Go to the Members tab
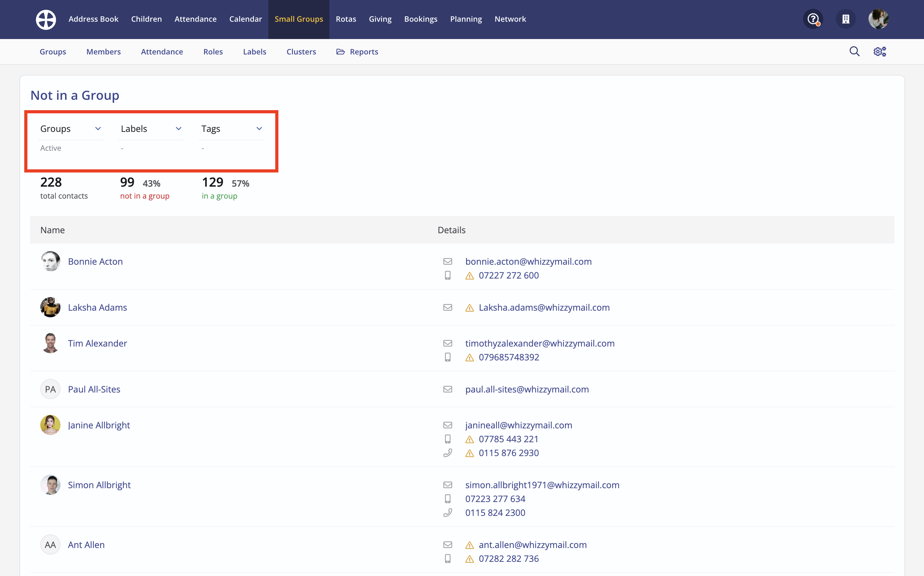The width and height of the screenshot is (924, 576). pos(103,52)
